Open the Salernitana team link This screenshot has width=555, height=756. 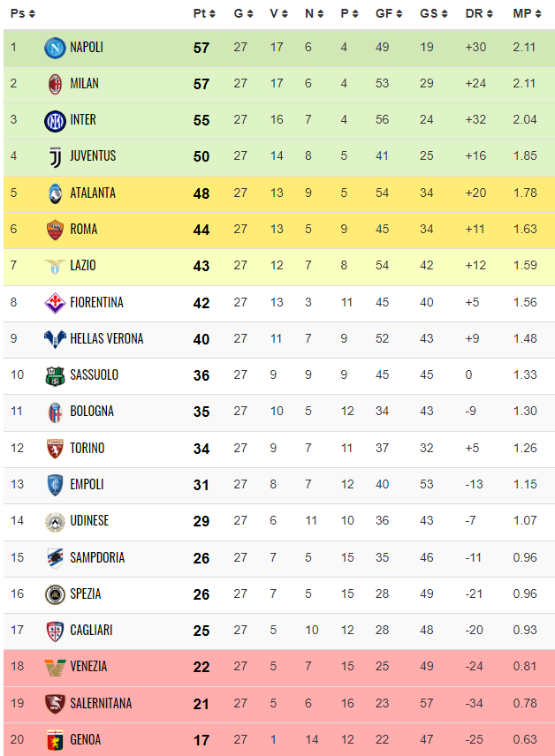coord(101,703)
